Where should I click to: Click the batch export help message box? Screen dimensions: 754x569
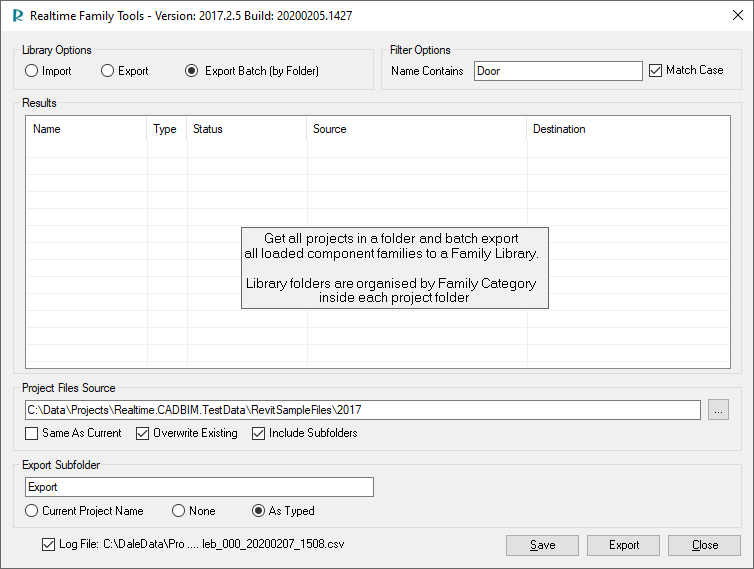(395, 268)
